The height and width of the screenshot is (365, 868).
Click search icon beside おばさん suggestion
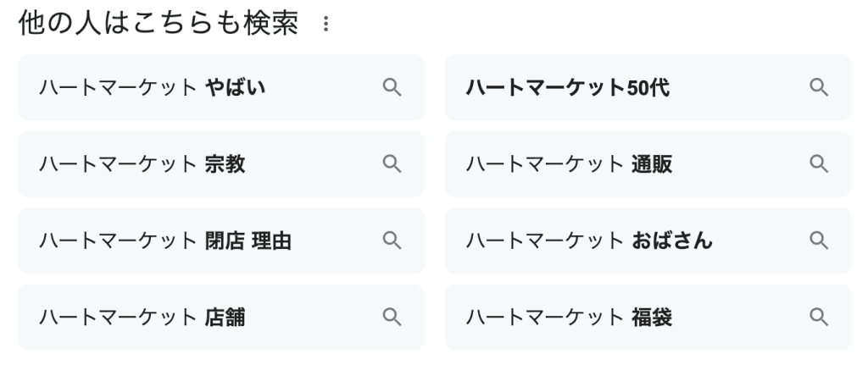click(819, 241)
